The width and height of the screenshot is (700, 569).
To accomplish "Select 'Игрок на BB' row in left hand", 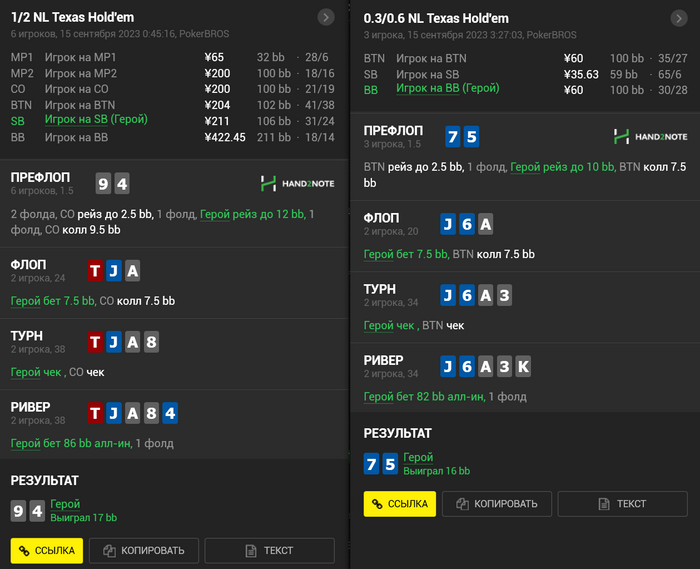I will 173,137.
